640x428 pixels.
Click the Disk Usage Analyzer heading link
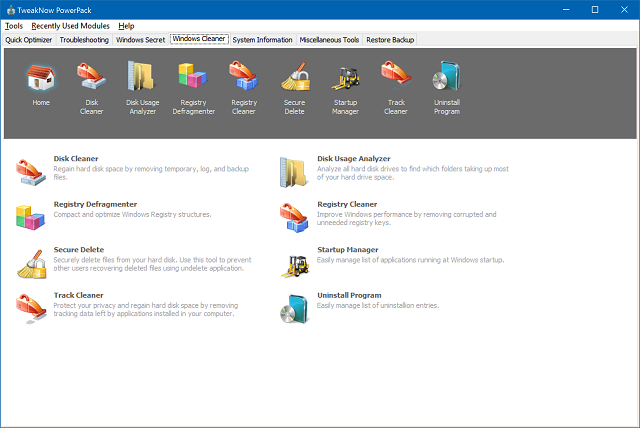[x=354, y=159]
